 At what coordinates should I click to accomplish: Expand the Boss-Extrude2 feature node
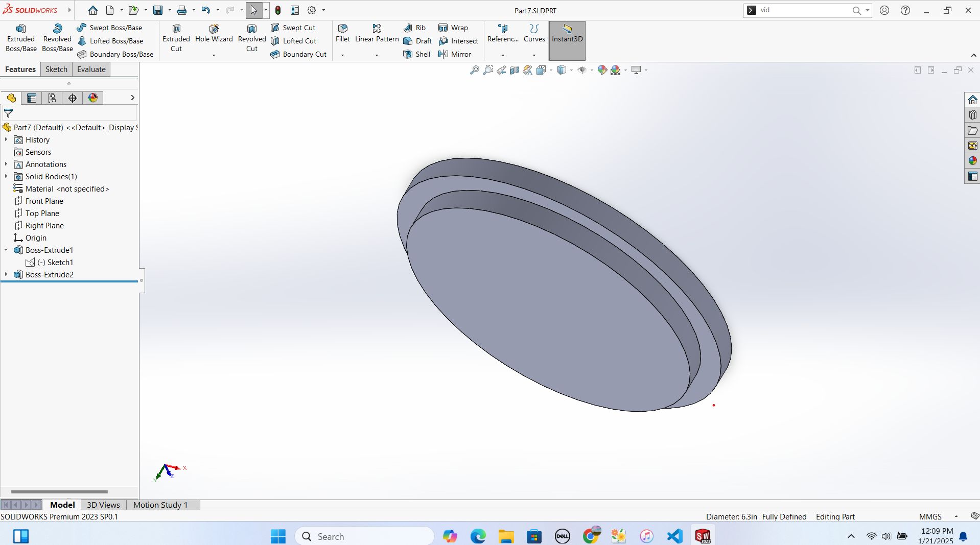[6, 274]
